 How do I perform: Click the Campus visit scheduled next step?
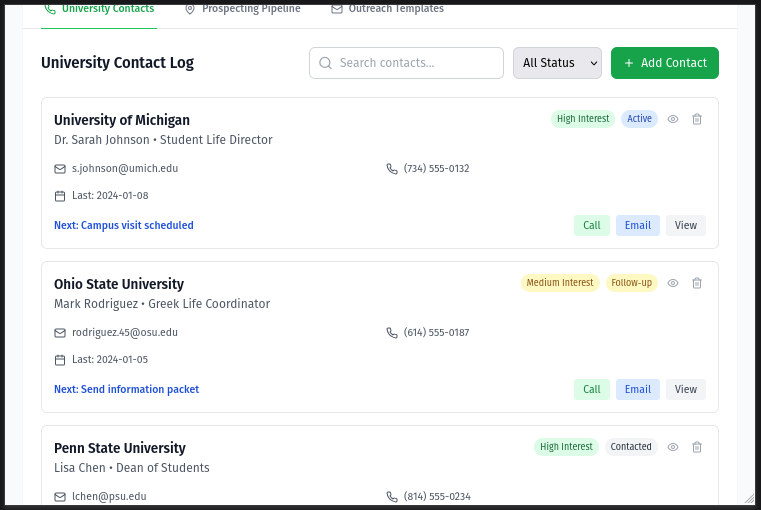[124, 226]
